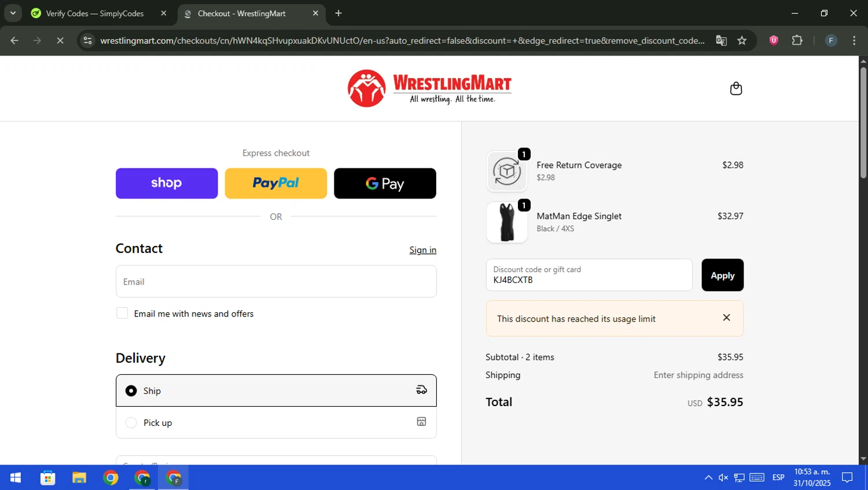Click the Enter shipping address text
The image size is (868, 490).
click(x=698, y=375)
